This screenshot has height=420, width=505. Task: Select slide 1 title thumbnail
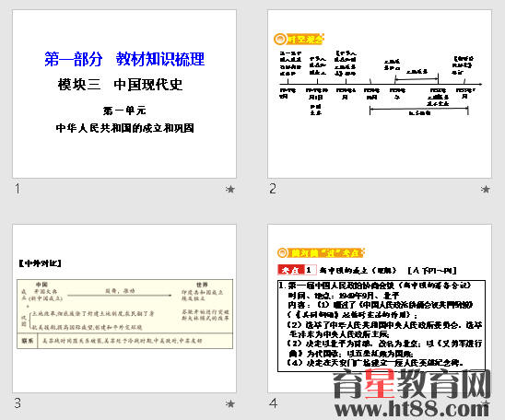tap(124, 94)
